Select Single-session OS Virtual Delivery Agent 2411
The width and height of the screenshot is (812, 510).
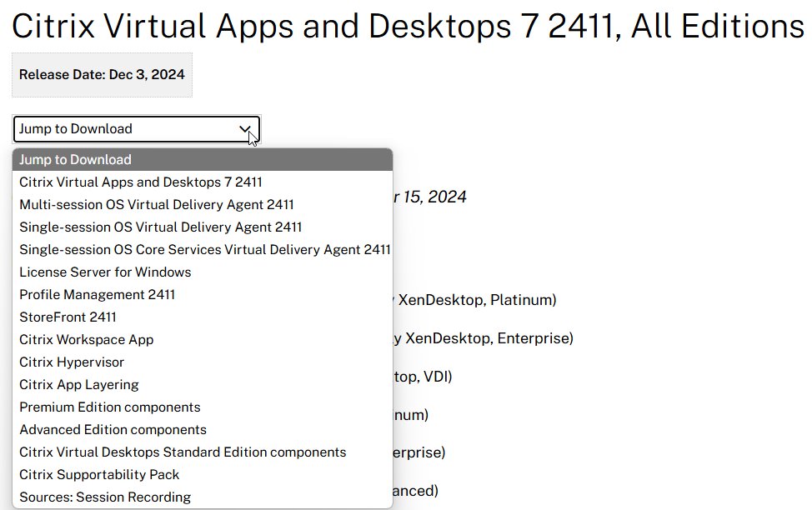click(158, 227)
